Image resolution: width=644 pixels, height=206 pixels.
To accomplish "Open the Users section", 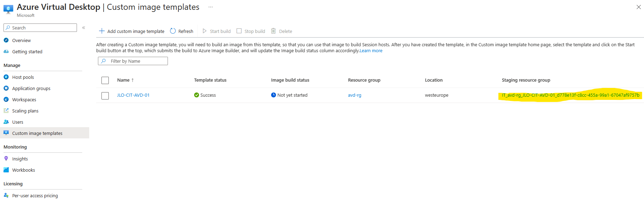I will point(17,122).
